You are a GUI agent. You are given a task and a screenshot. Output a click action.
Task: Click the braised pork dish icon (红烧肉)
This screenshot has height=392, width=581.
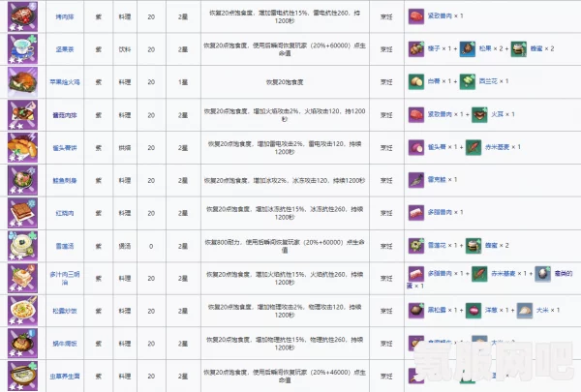(22, 213)
